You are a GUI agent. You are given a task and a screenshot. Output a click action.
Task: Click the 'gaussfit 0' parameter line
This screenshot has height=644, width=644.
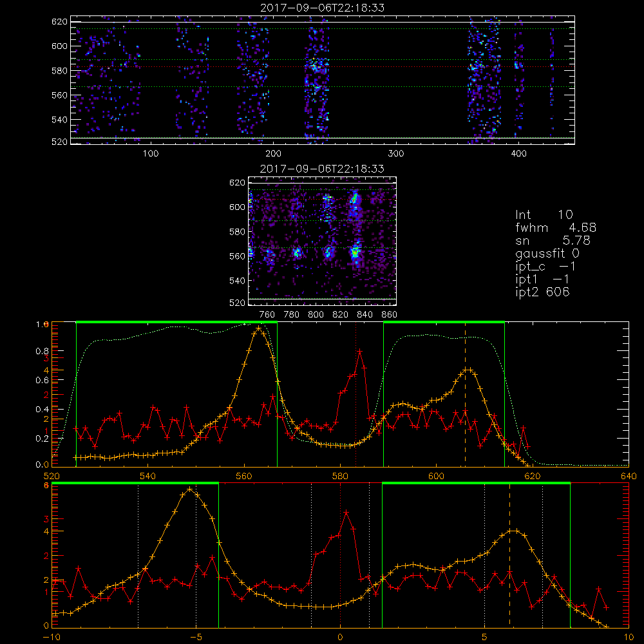(547, 253)
